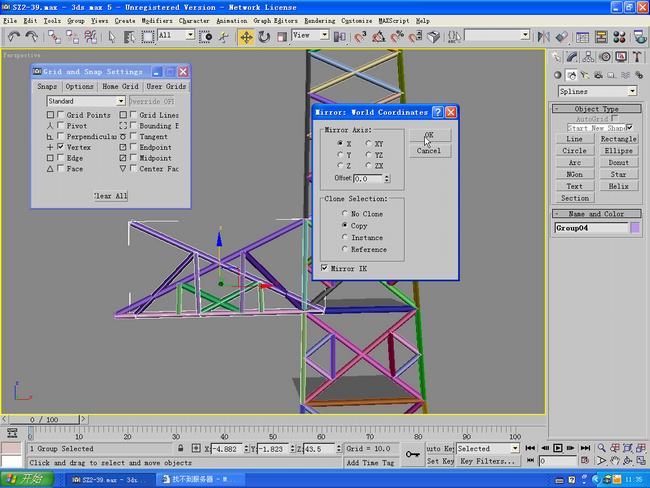This screenshot has width=650, height=488.
Task: Open the MAXScript menu
Action: 393,20
